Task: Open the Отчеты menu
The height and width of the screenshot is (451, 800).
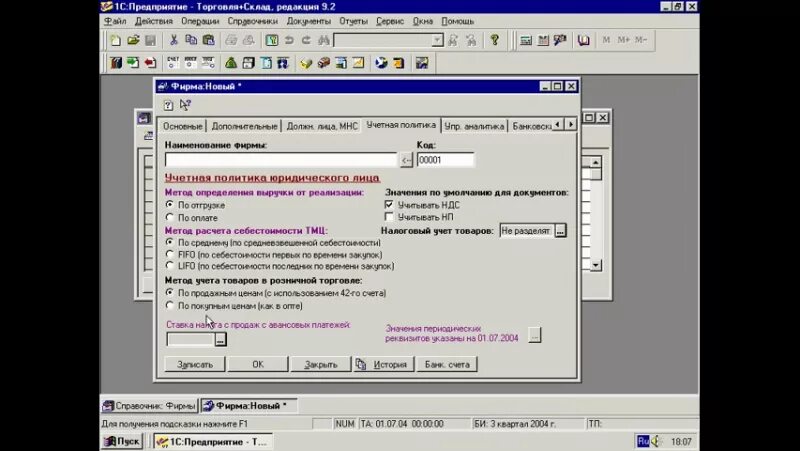Action: point(354,21)
